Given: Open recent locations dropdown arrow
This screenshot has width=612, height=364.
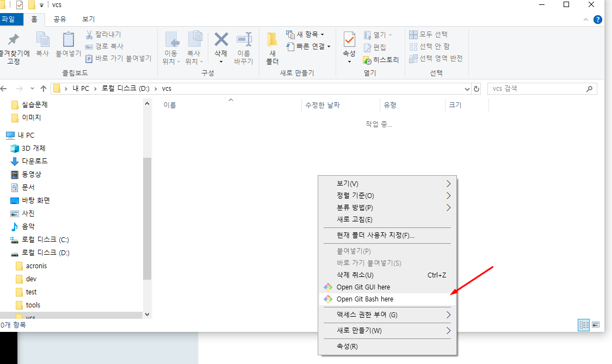Looking at the screenshot, I should click(x=32, y=89).
